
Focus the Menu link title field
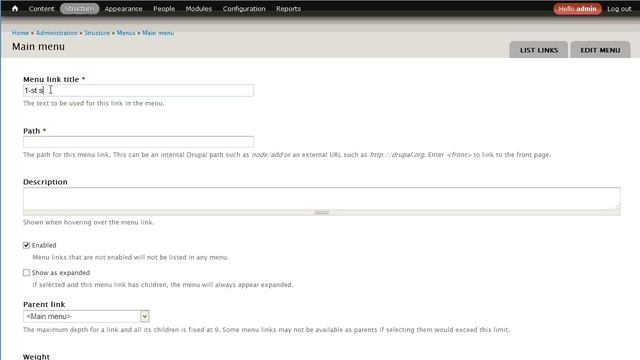click(x=138, y=91)
